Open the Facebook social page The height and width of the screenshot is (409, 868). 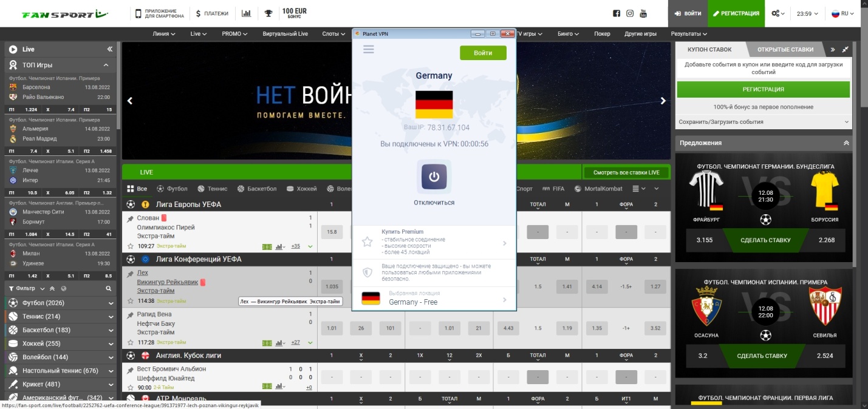pyautogui.click(x=617, y=13)
